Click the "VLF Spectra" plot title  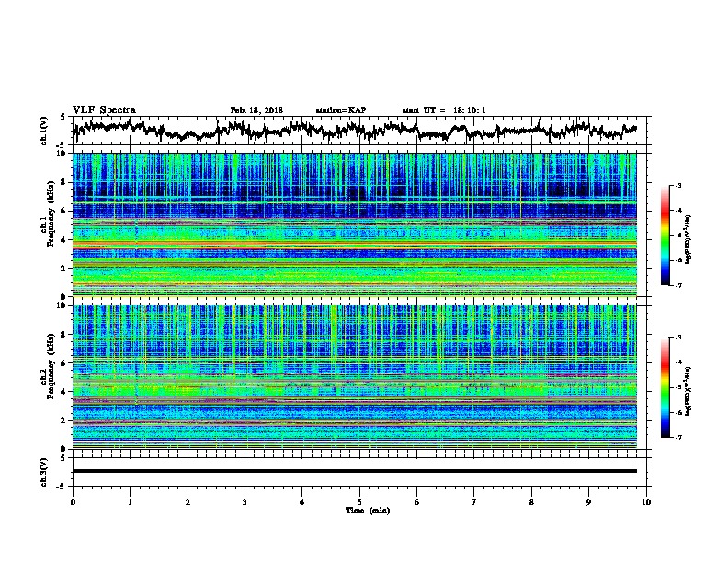point(104,110)
